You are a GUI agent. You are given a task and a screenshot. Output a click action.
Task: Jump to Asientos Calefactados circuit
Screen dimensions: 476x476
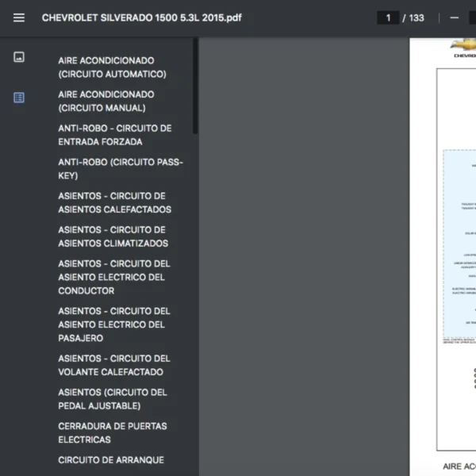pos(114,202)
